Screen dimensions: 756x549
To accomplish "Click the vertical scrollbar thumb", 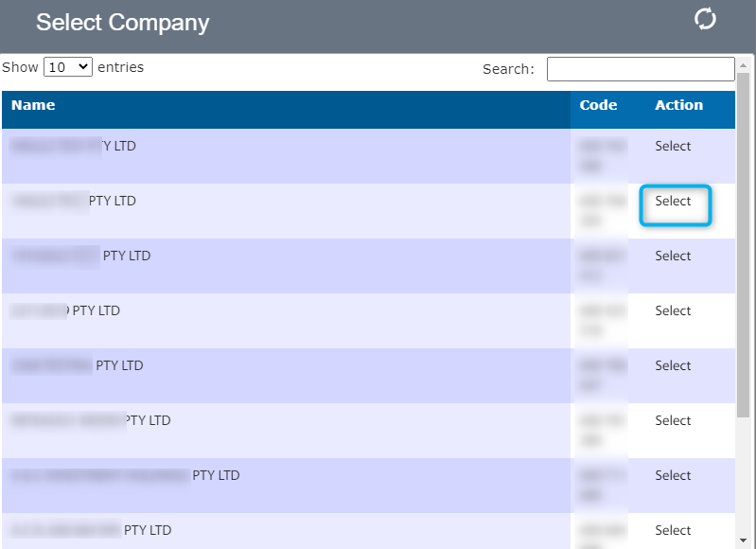I will [743, 245].
